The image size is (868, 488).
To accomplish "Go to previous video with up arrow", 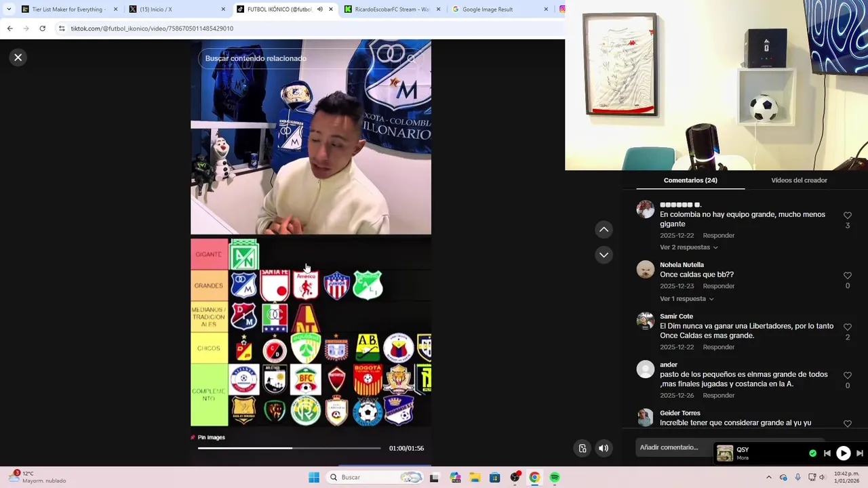I will tap(604, 230).
